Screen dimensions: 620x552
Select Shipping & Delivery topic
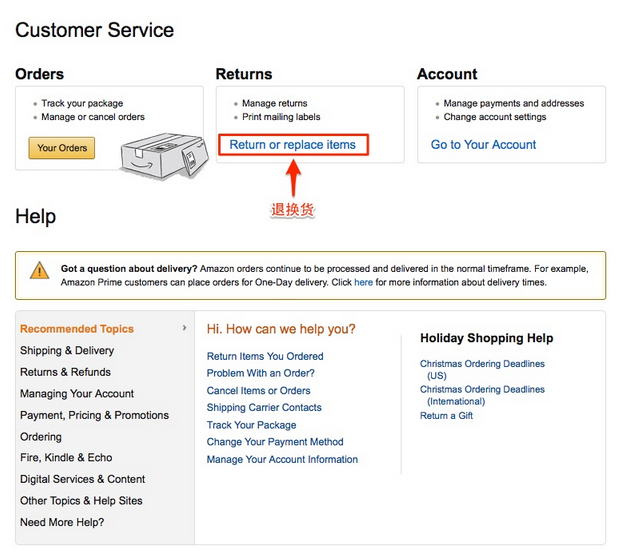[67, 351]
